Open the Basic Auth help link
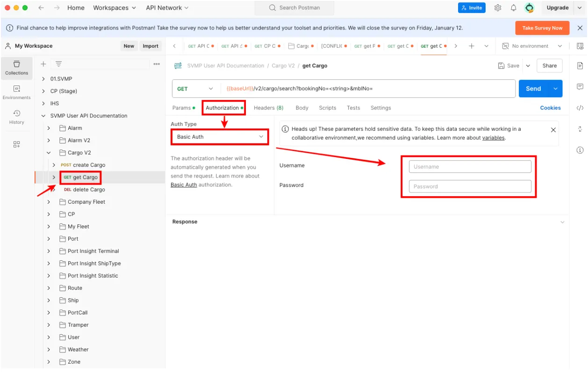 [184, 185]
